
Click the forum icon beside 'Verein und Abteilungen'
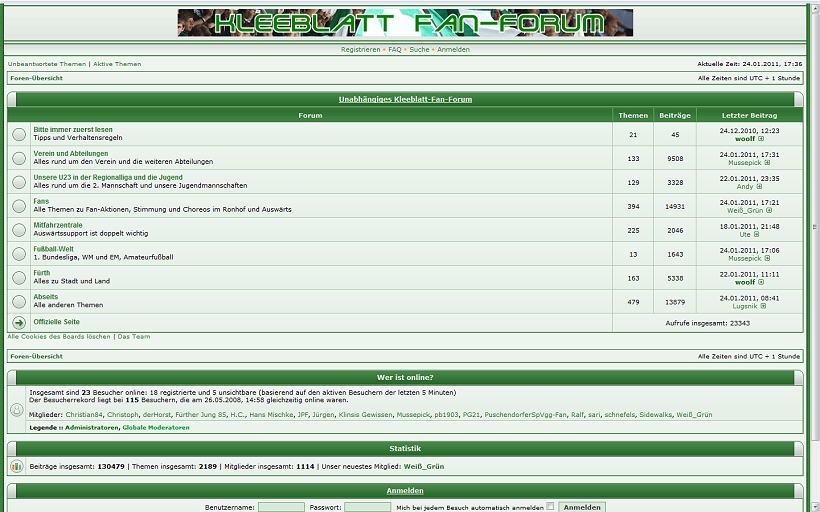click(19, 158)
